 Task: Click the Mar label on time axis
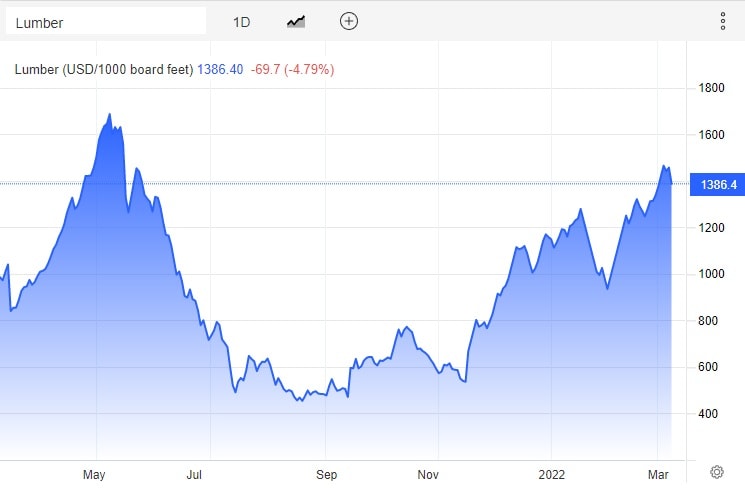tap(659, 472)
